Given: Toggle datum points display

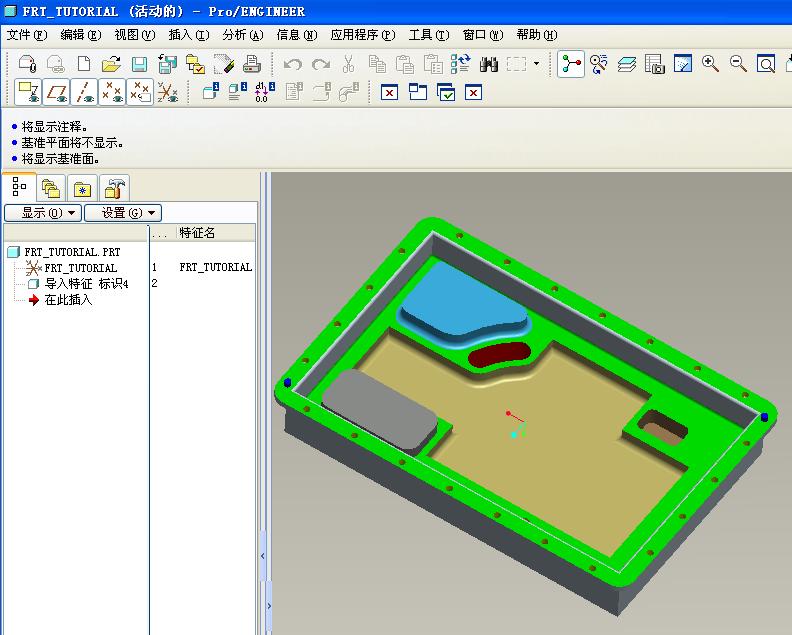Looking at the screenshot, I should point(112,92).
